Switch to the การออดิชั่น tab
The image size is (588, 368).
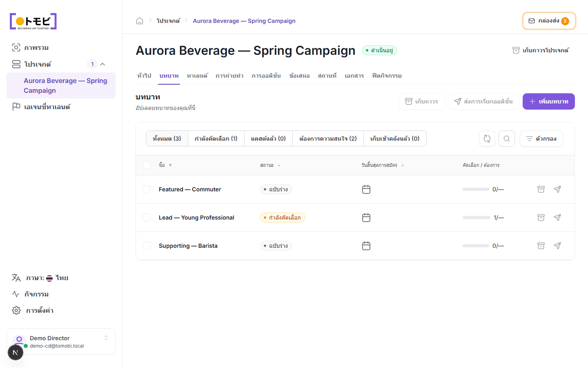[x=266, y=76]
